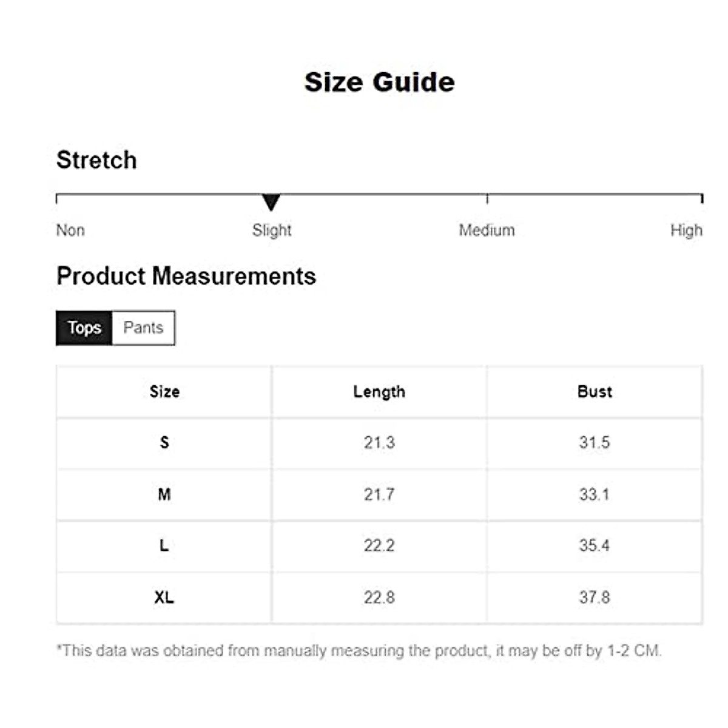Click the Size column header
The height and width of the screenshot is (728, 728).
(x=164, y=392)
